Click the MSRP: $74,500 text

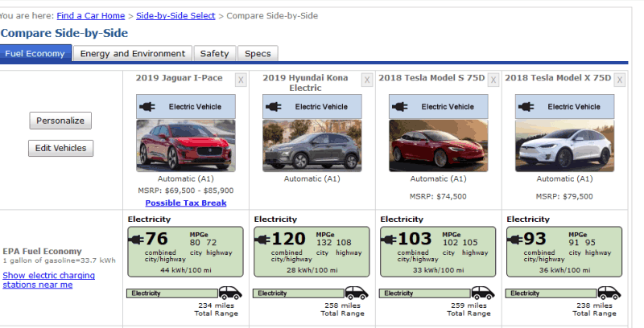pos(438,197)
